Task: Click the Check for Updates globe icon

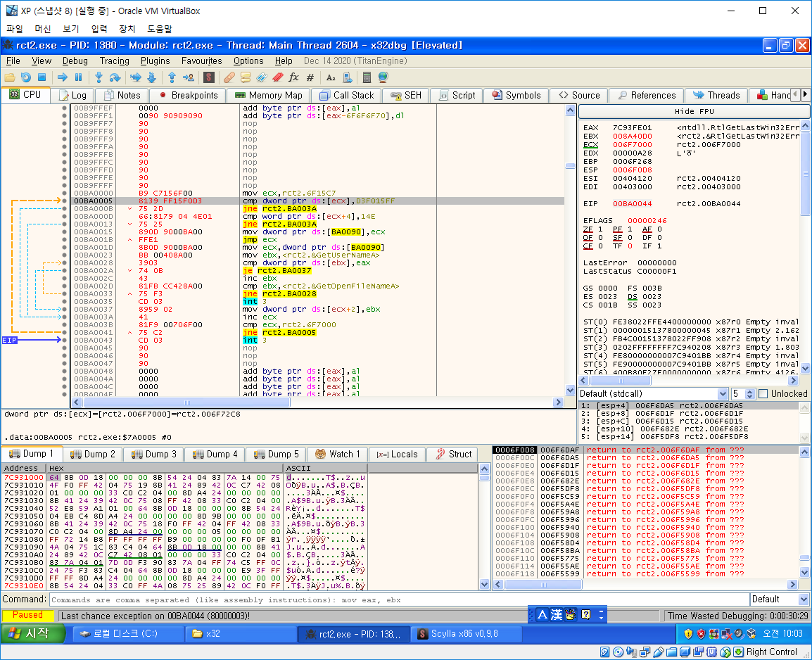Action: [383, 77]
